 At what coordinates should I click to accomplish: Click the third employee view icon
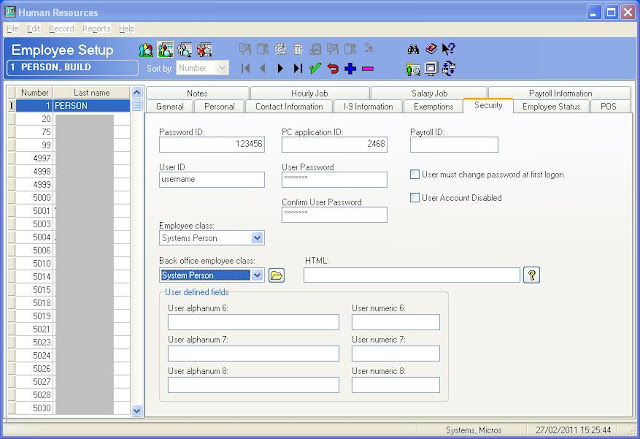(x=185, y=50)
